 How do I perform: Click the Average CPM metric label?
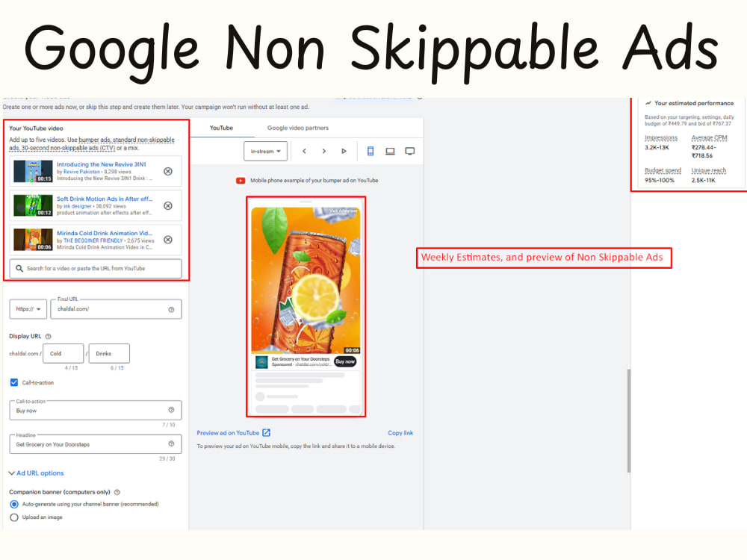[710, 137]
